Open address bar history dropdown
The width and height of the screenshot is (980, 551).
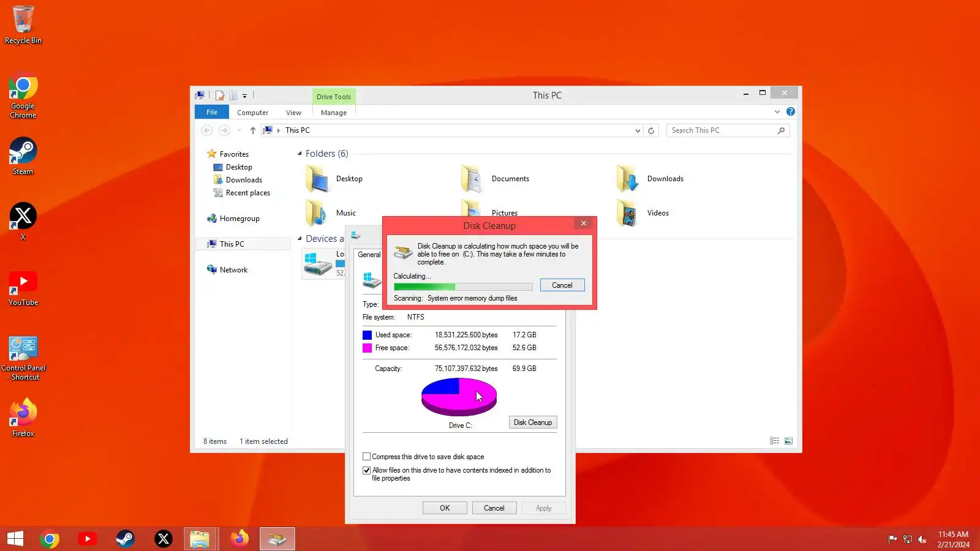[x=638, y=130]
